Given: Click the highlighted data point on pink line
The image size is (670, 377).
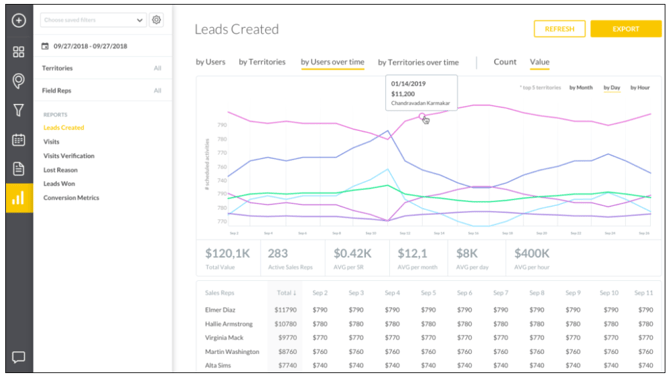Looking at the screenshot, I should click(422, 116).
